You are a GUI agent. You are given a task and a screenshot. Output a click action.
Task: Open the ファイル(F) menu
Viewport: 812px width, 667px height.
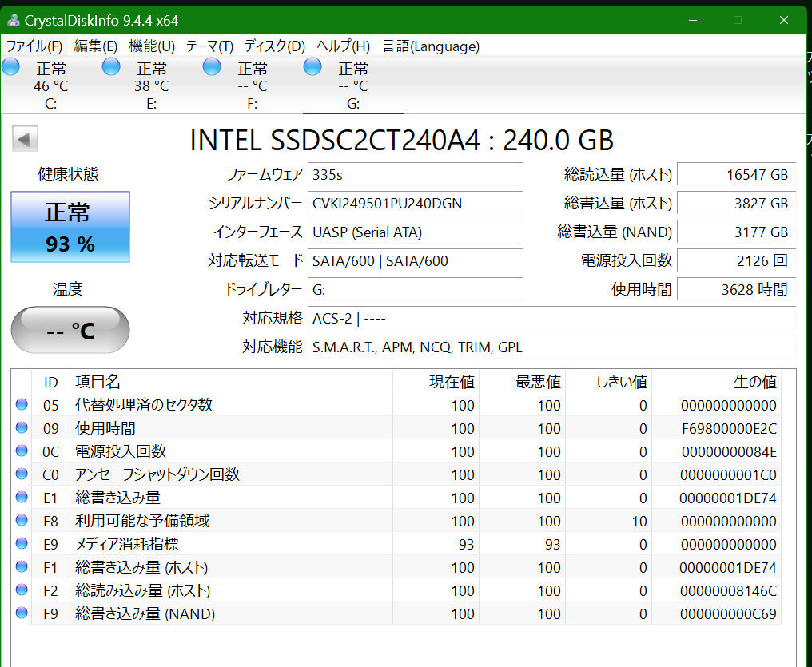tap(34, 46)
